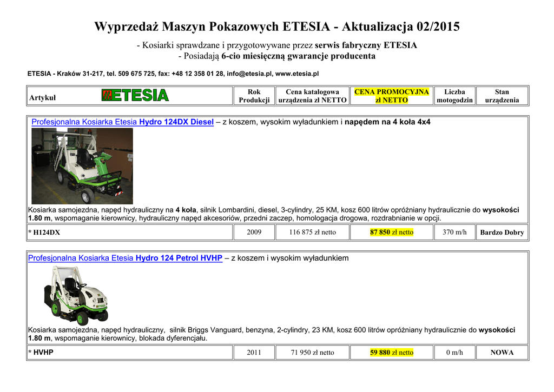The height and width of the screenshot is (392, 554).
Task: Click the 370 m/h hours cell
Action: click(x=454, y=232)
